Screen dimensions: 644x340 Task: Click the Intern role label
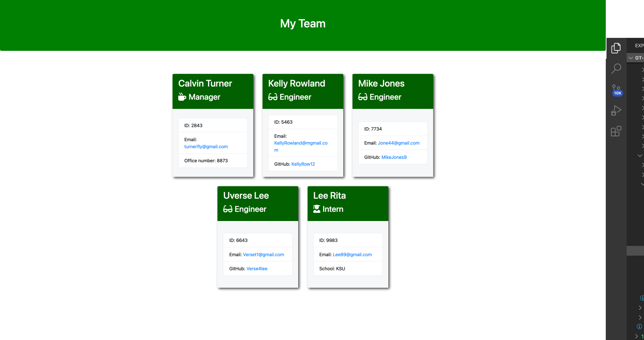tap(333, 209)
